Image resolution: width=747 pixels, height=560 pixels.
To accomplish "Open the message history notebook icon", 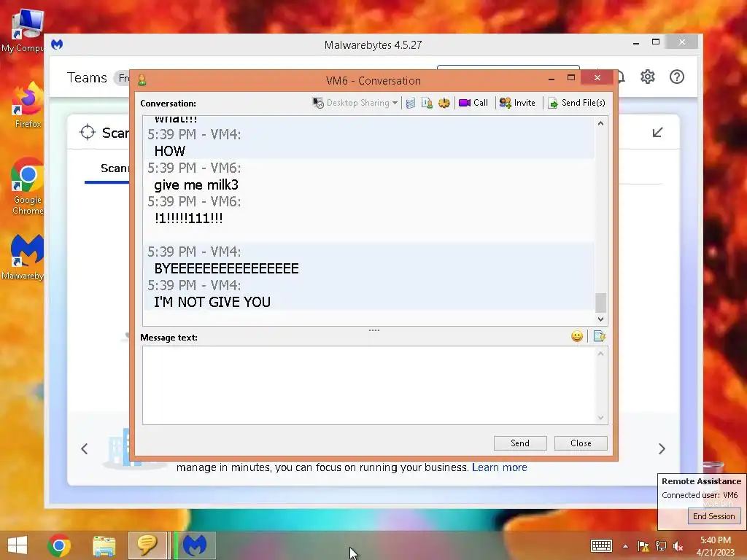I will click(411, 103).
